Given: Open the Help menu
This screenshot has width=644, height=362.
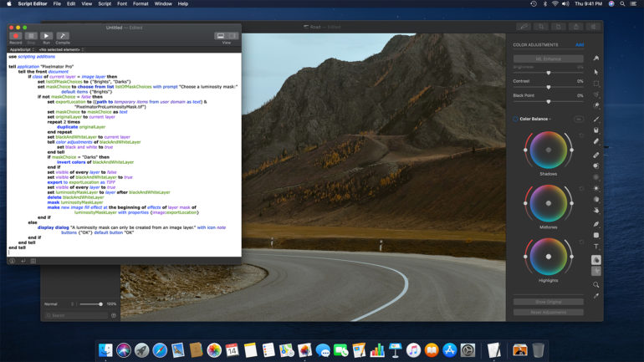Looking at the screenshot, I should tap(183, 3).
